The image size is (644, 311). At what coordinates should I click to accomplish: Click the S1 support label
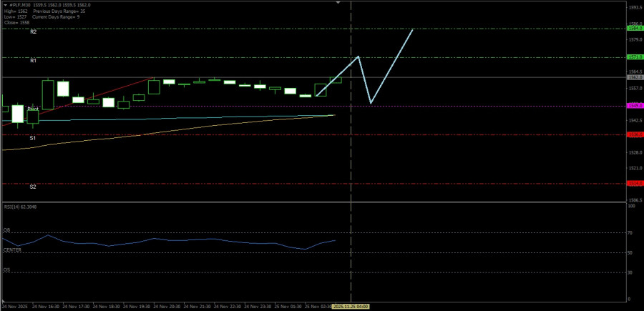(x=33, y=137)
